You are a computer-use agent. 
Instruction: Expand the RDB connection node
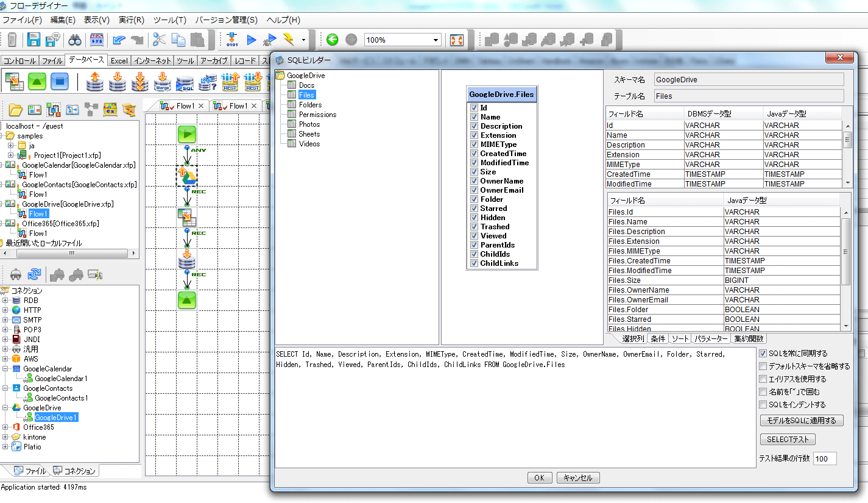5,301
